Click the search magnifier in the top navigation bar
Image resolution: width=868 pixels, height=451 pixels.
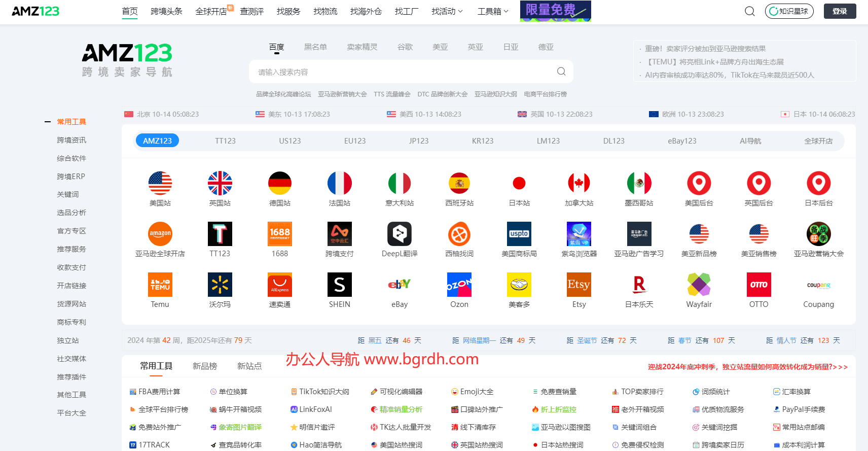(749, 11)
